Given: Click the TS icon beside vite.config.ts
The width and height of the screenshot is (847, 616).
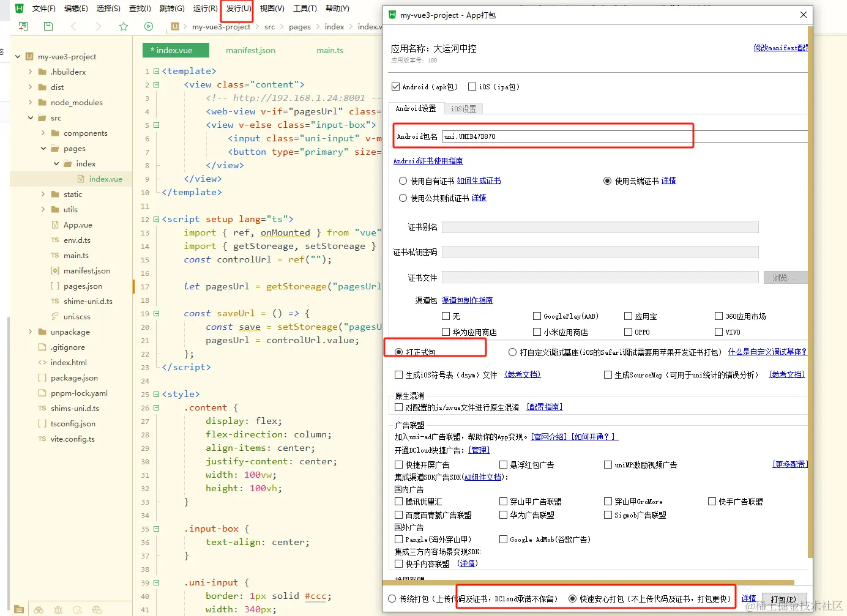Looking at the screenshot, I should click(x=42, y=439).
